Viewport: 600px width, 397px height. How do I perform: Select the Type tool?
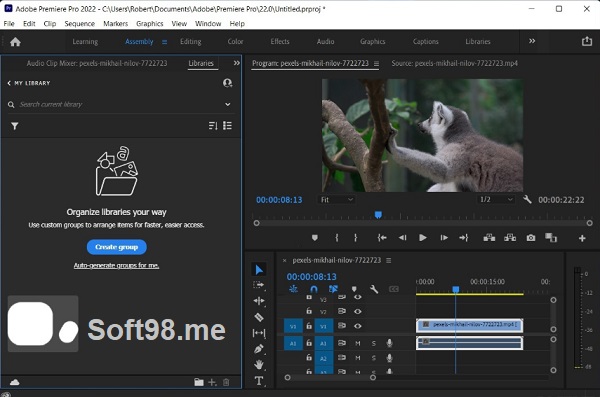[x=259, y=381]
